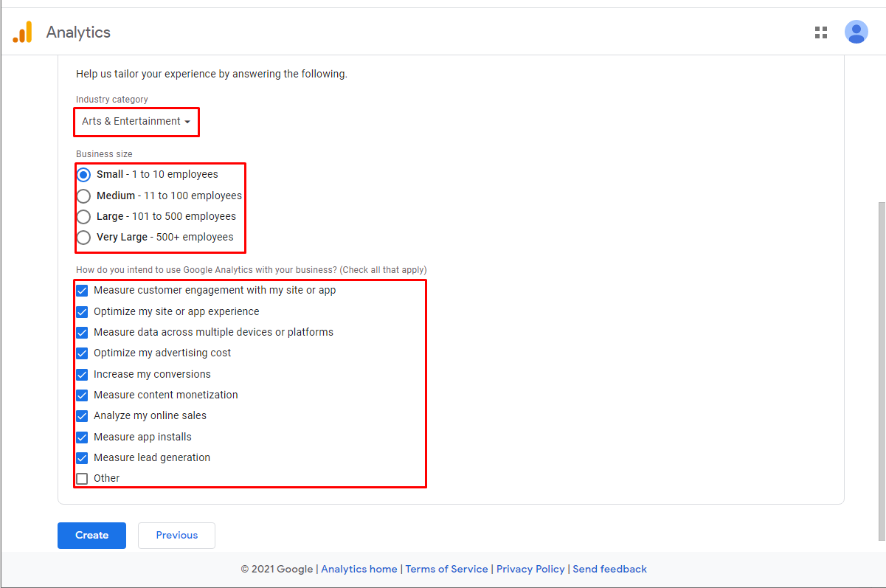
Task: Click the Google Analytics logo icon
Action: click(x=23, y=32)
